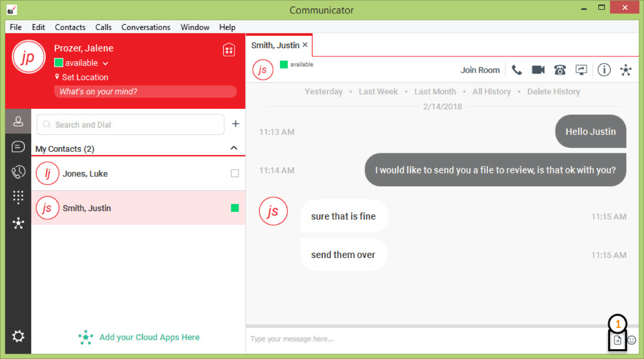Show Yesterday's chat history
Image resolution: width=644 pixels, height=359 pixels.
[x=324, y=91]
